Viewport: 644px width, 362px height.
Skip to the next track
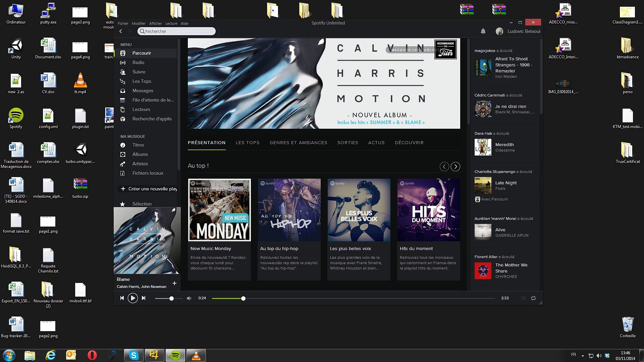(x=144, y=298)
